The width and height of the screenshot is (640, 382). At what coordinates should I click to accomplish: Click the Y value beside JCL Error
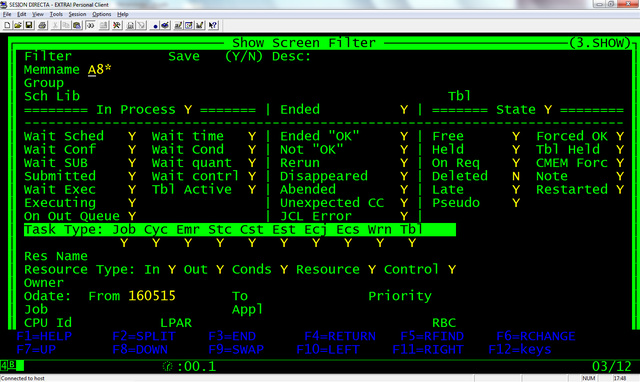point(404,216)
